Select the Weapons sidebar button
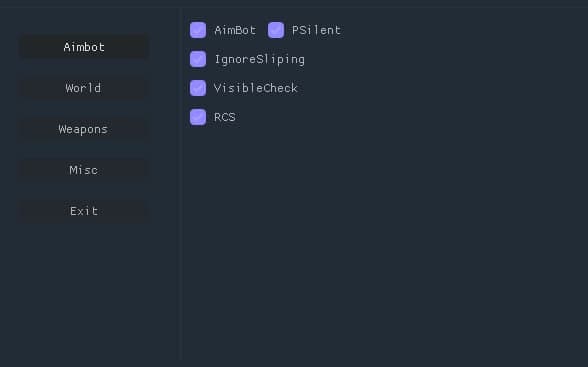The width and height of the screenshot is (588, 367). click(84, 129)
